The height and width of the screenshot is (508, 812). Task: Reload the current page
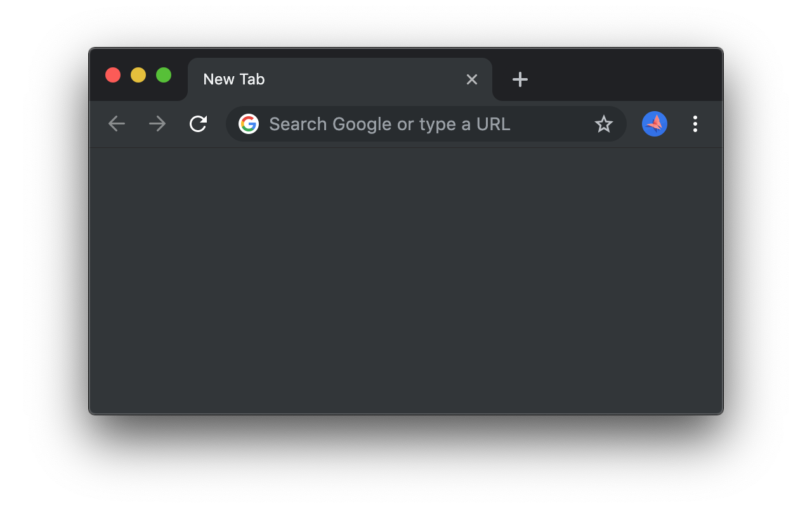[198, 124]
